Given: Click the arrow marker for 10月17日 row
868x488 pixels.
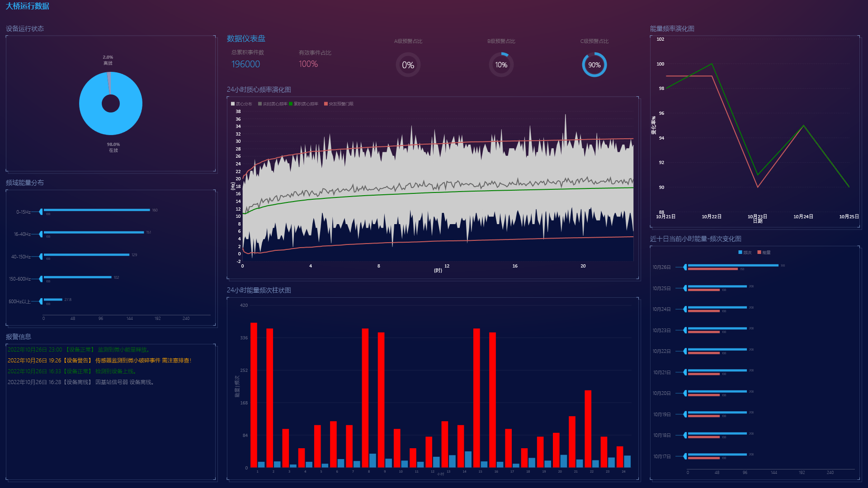Looking at the screenshot, I should (x=685, y=456).
